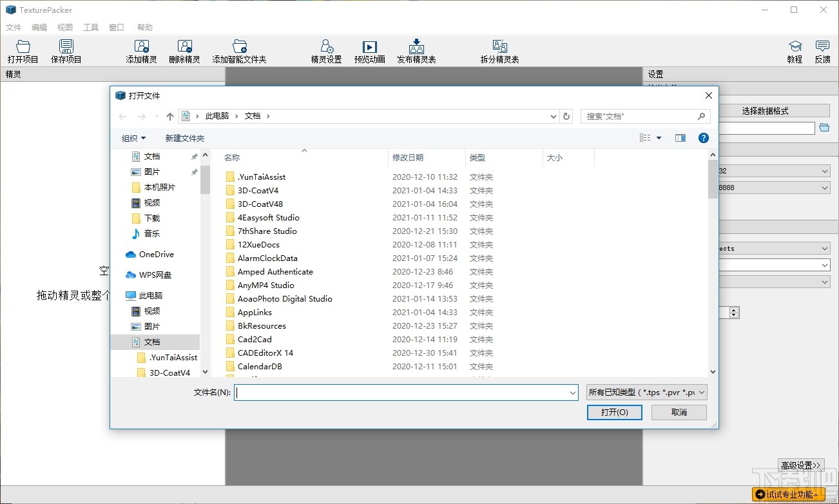The height and width of the screenshot is (504, 839).
Task: Open the 工具 menu
Action: tap(91, 28)
